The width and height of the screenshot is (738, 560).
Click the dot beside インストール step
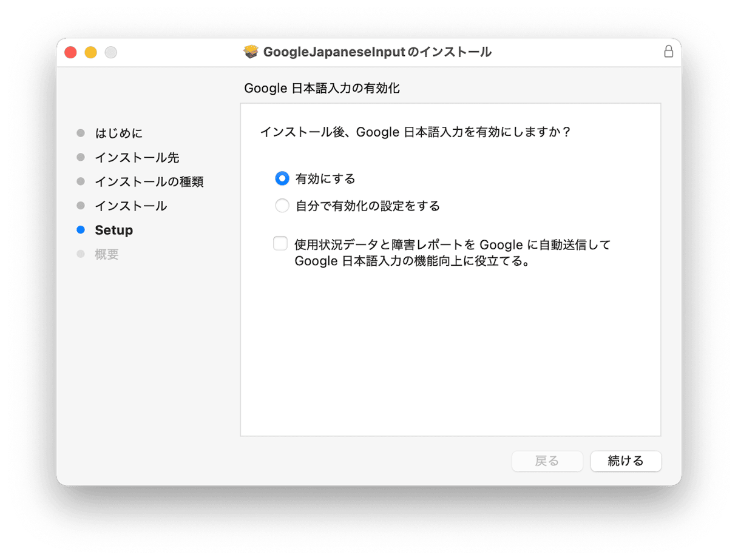(81, 206)
